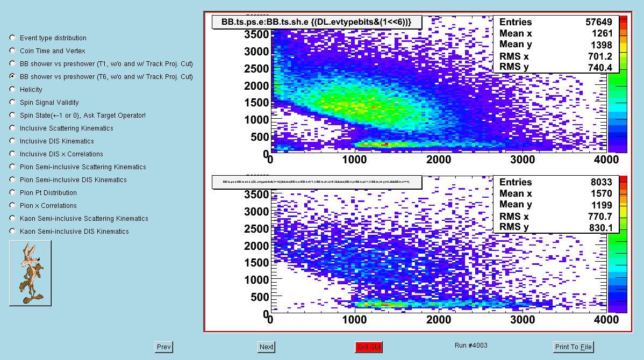
Task: Go to the Next plot page
Action: click(266, 347)
